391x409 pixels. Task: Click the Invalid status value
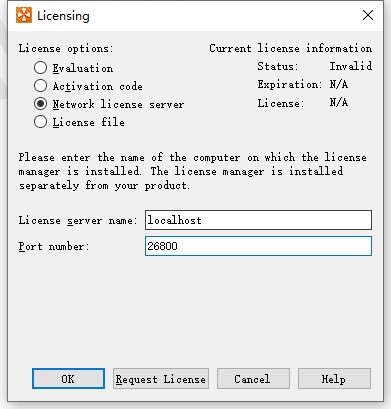pos(351,66)
